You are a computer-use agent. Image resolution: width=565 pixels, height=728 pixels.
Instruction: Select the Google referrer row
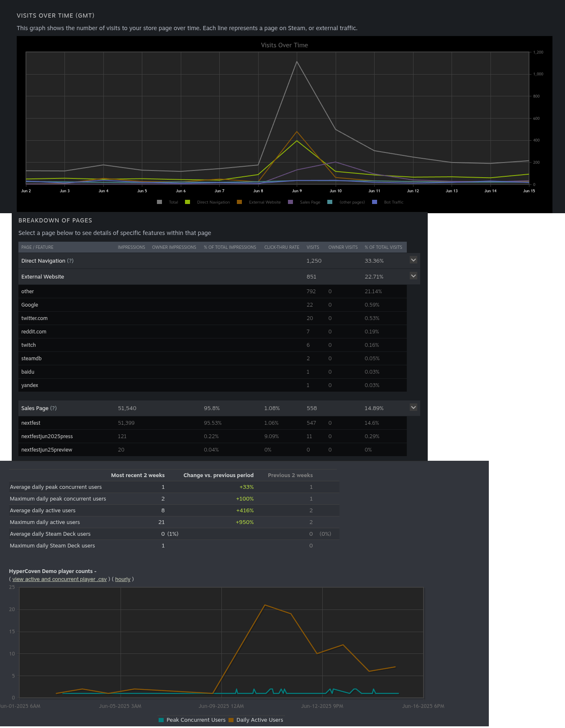[x=213, y=305]
